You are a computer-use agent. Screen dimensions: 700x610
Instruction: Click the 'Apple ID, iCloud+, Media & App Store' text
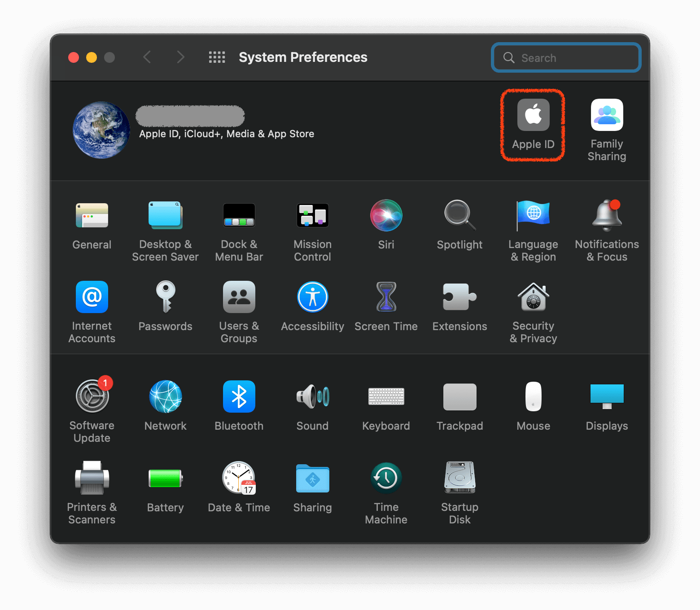pyautogui.click(x=227, y=134)
